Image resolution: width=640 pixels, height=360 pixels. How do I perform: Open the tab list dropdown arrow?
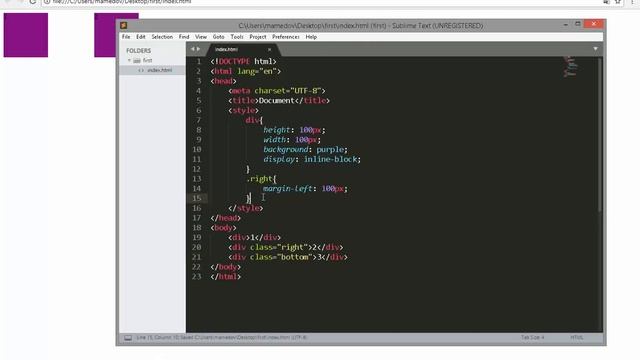596,49
